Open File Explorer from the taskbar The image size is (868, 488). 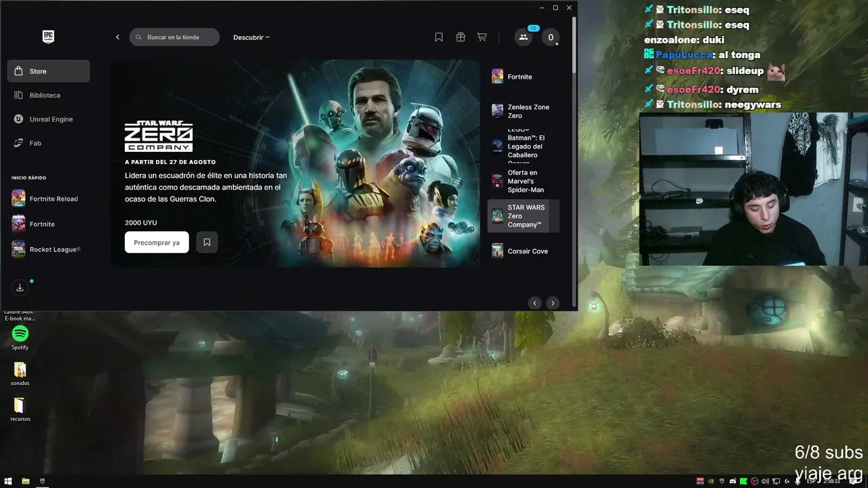26,481
